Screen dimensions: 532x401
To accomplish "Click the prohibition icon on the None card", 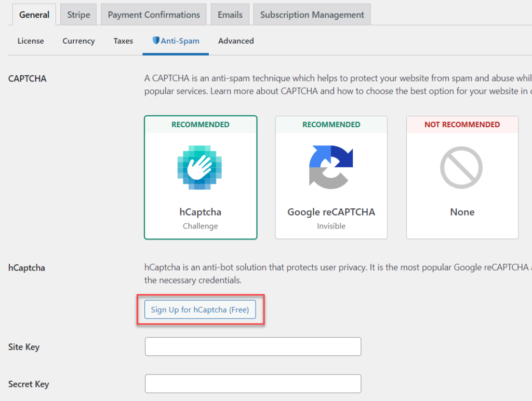I will [x=461, y=166].
